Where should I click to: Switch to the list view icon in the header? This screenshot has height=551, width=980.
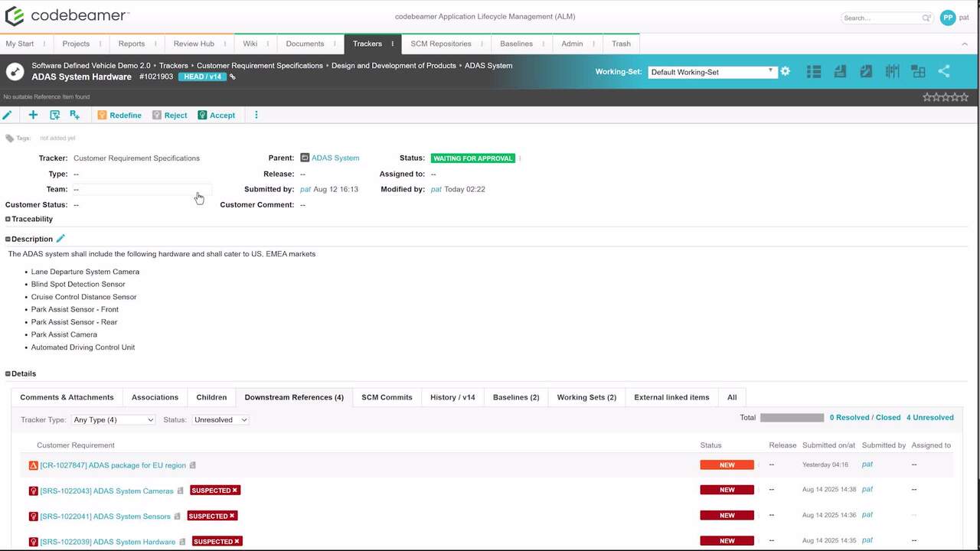pyautogui.click(x=814, y=71)
